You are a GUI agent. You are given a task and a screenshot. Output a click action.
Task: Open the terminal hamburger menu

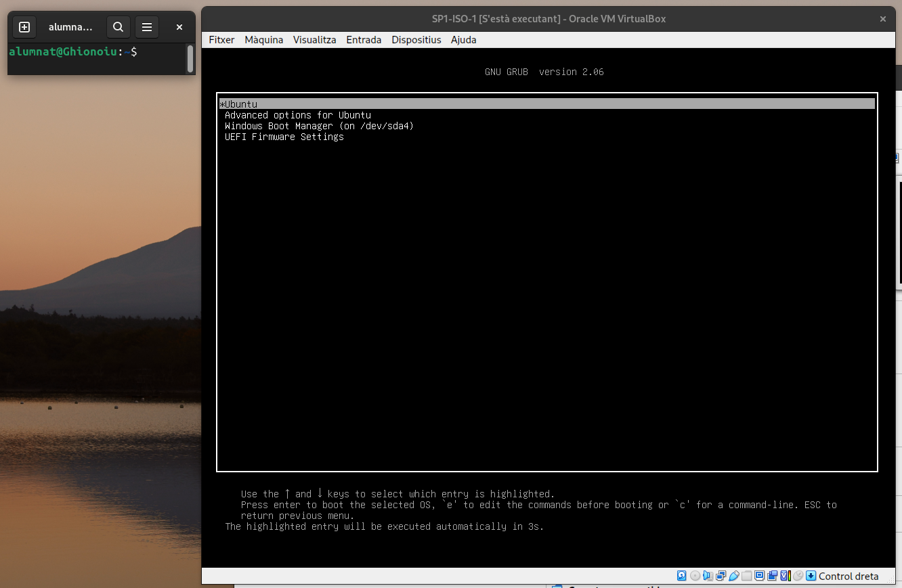pos(146,27)
